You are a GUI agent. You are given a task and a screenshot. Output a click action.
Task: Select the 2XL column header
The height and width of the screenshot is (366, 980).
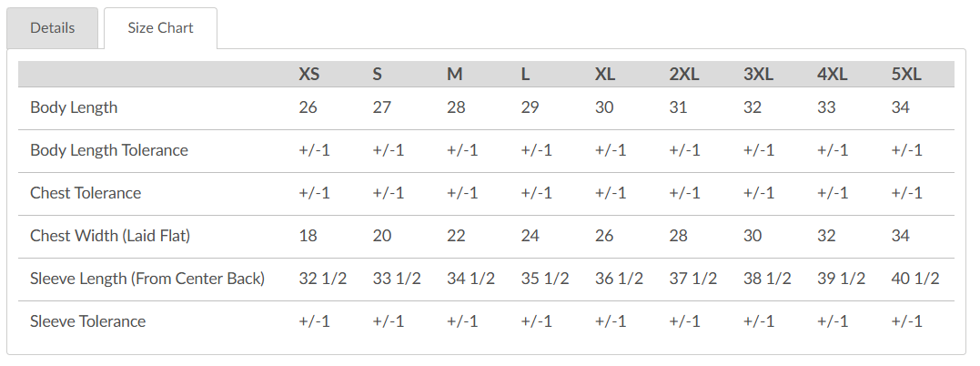683,75
